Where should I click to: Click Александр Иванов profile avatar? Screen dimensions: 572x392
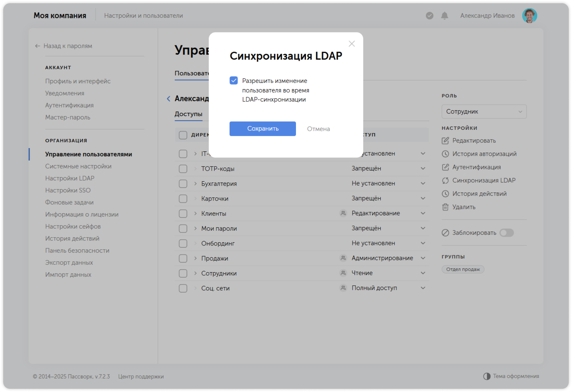click(x=529, y=16)
